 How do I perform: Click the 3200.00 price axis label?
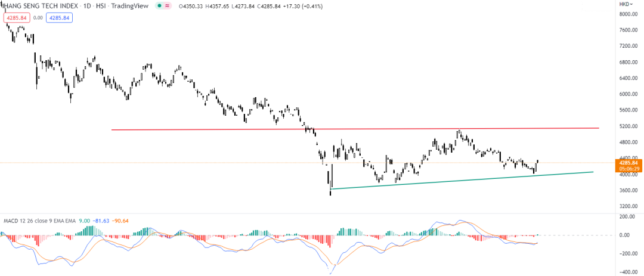pos(629,207)
